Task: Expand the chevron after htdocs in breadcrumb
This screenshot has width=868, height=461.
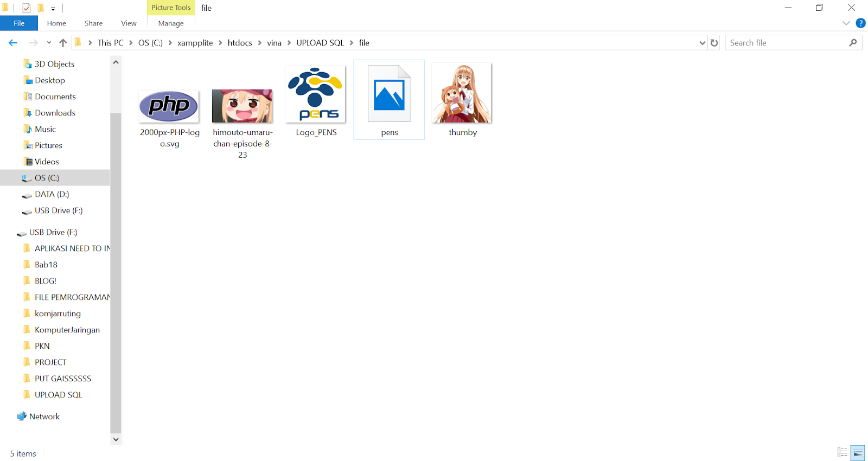Action: (259, 43)
